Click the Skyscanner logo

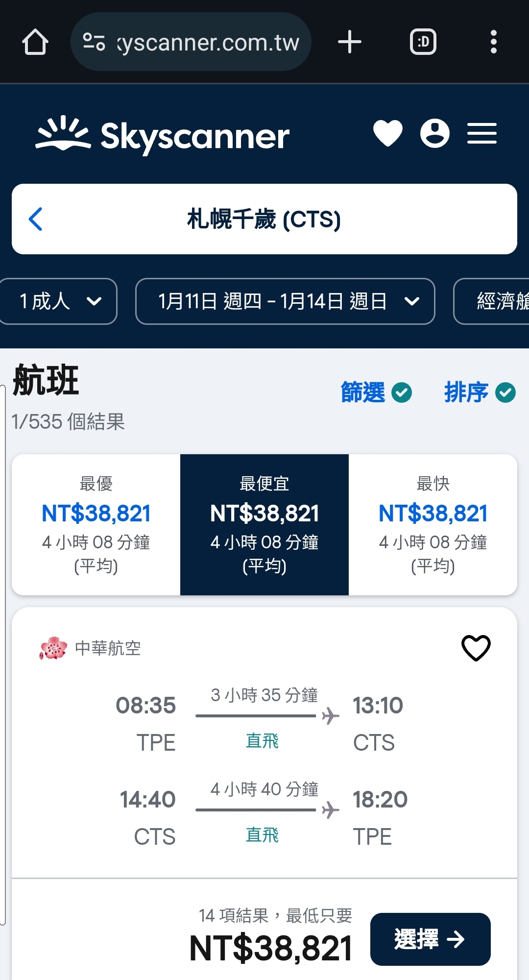click(162, 135)
